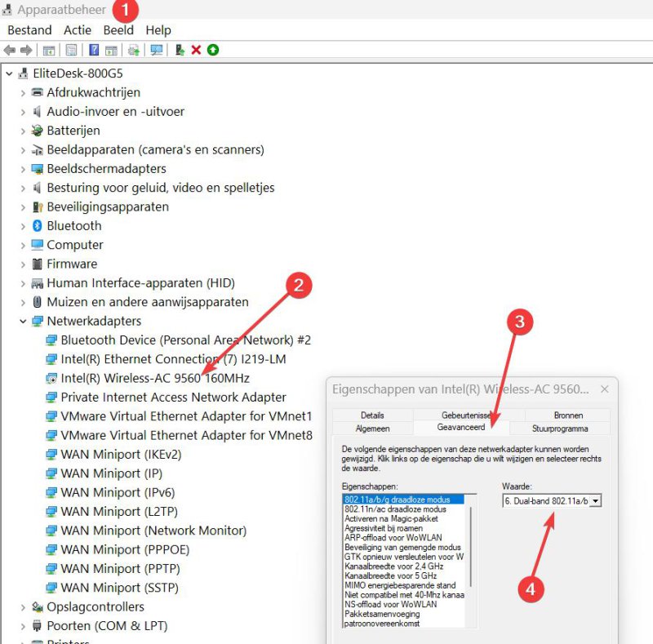
Task: Select VMware Virtual Ethernet Adapter for VMnet8
Action: [x=186, y=435]
